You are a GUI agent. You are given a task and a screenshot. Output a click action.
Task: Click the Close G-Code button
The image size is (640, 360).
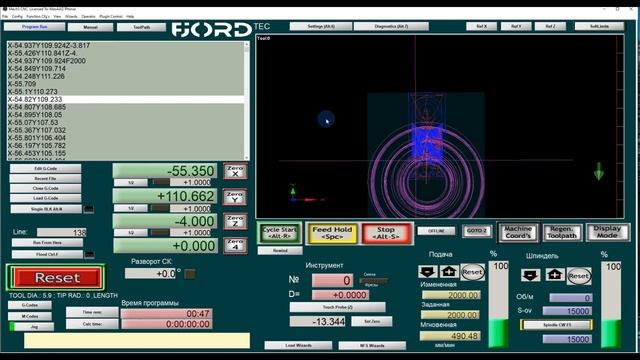(x=45, y=188)
